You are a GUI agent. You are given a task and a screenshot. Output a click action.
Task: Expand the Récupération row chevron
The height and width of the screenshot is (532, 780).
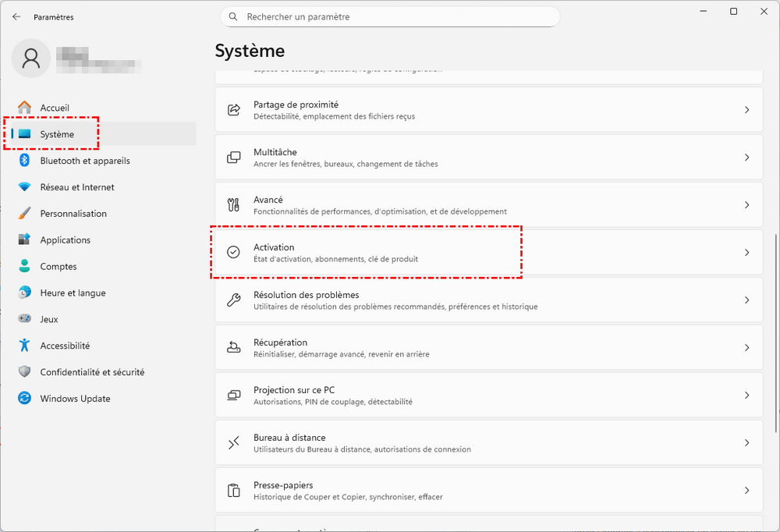(746, 348)
